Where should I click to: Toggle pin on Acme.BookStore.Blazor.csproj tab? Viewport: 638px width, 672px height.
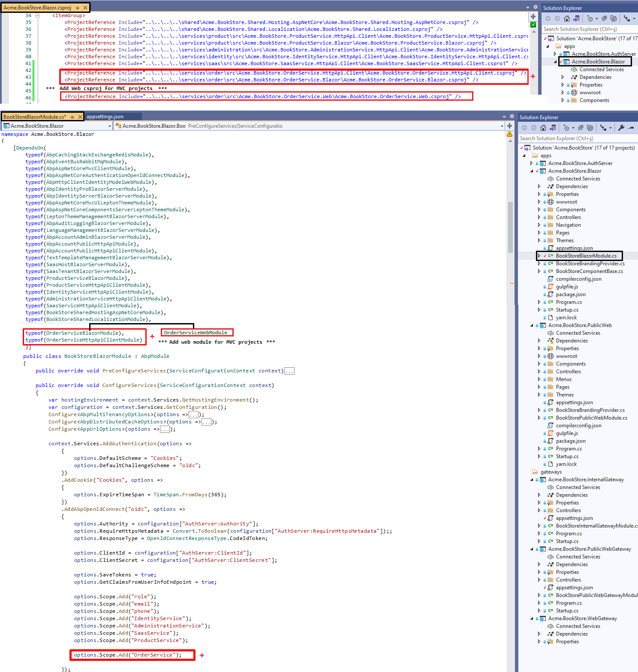77,8
